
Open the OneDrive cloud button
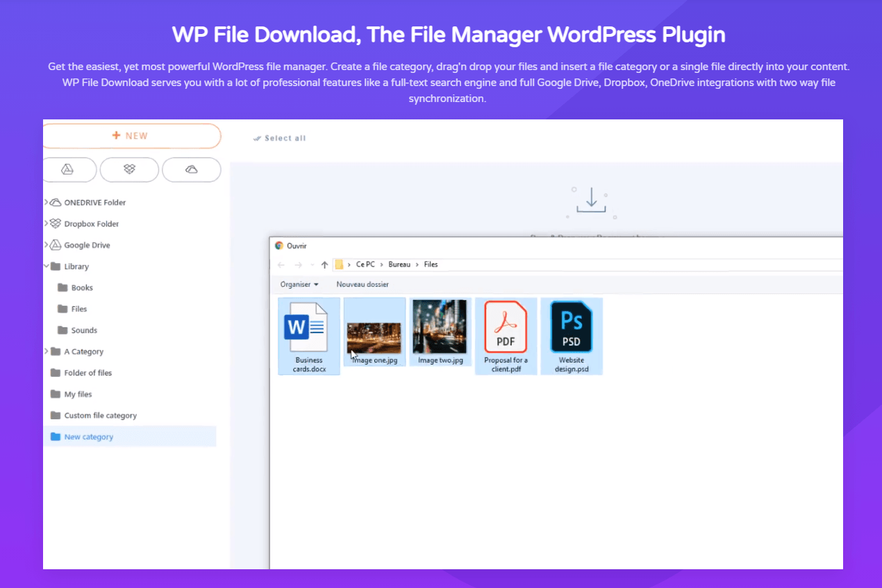(x=192, y=169)
